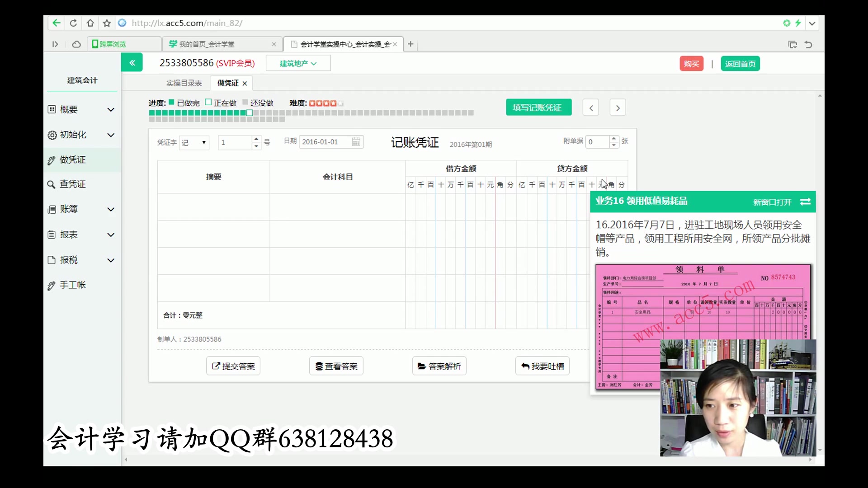Image resolution: width=868 pixels, height=488 pixels.
Task: Click the 提交答案 button
Action: coord(233,366)
